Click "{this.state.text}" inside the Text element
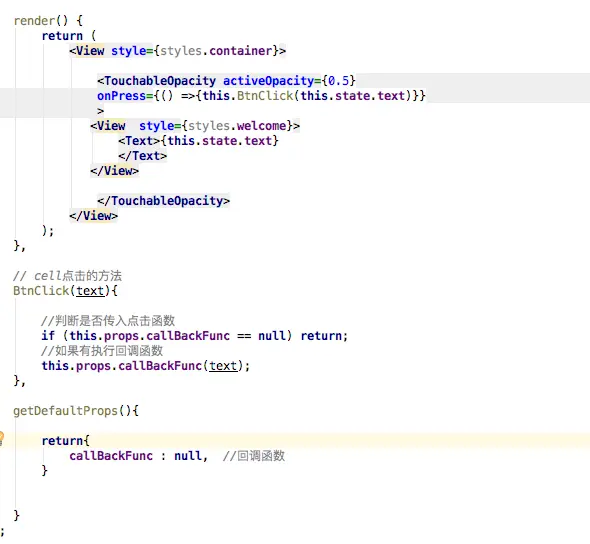Viewport: 590px width, 544px height. pos(220,141)
